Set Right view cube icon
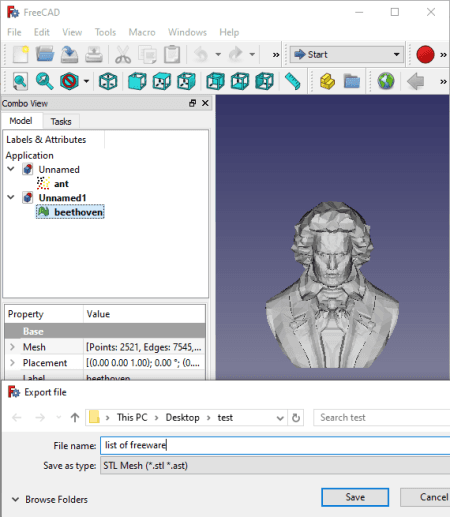 (186, 82)
